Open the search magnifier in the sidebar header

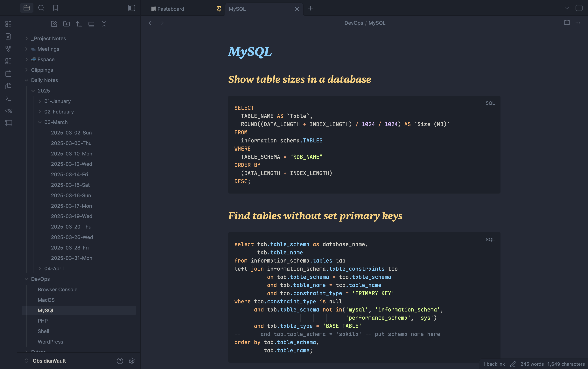[41, 8]
